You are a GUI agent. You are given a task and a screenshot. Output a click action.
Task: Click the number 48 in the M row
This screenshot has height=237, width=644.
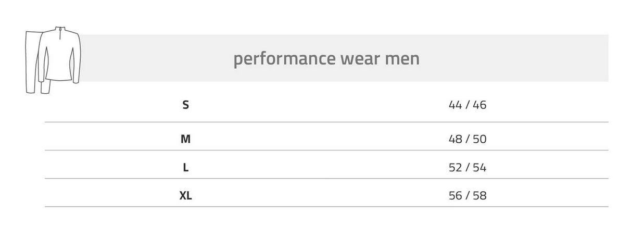455,139
